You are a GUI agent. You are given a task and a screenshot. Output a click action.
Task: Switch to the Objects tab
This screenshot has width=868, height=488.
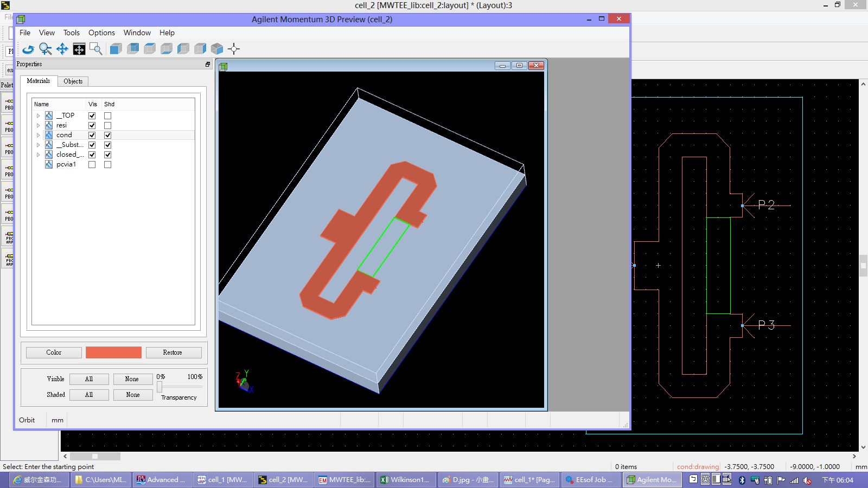tap(73, 81)
